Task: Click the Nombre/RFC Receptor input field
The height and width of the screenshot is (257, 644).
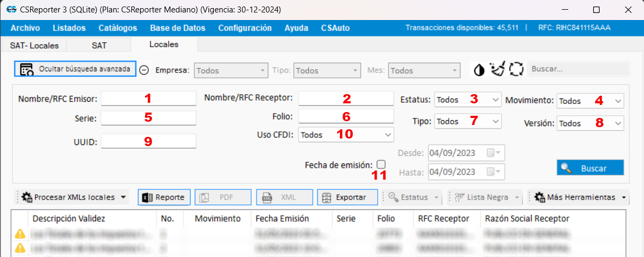Action: (346, 98)
